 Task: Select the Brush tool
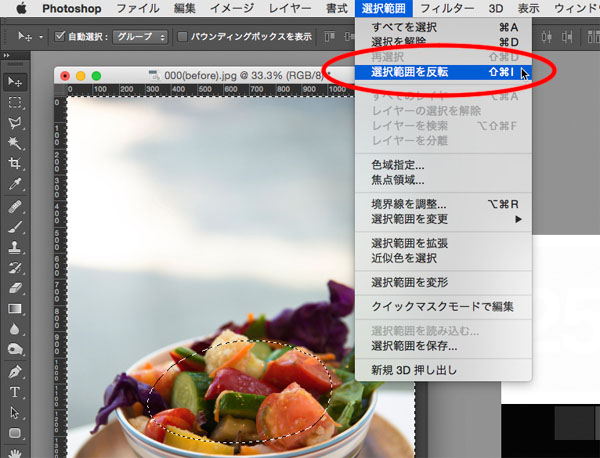pyautogui.click(x=15, y=226)
